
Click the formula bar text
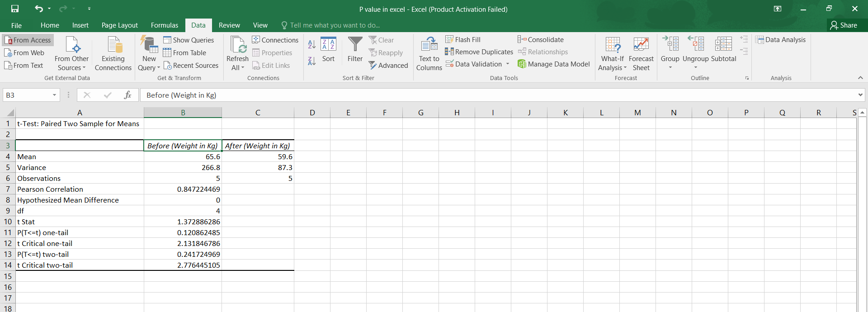[x=181, y=95]
